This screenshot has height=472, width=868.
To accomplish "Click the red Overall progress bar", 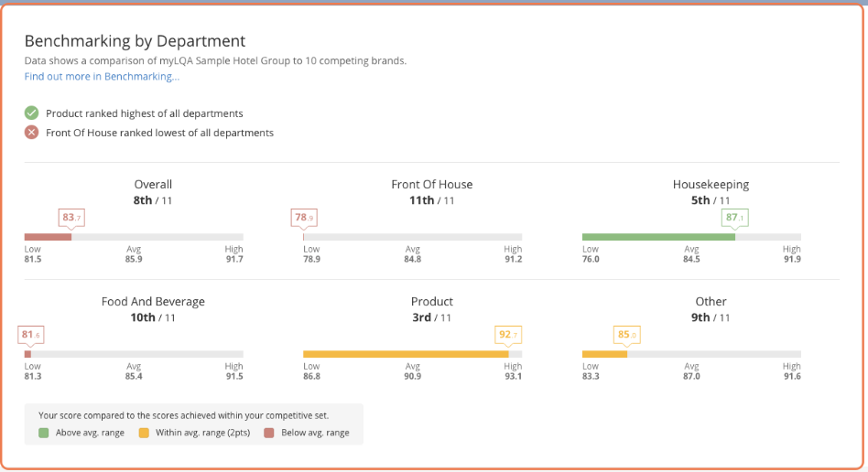I will (x=48, y=237).
